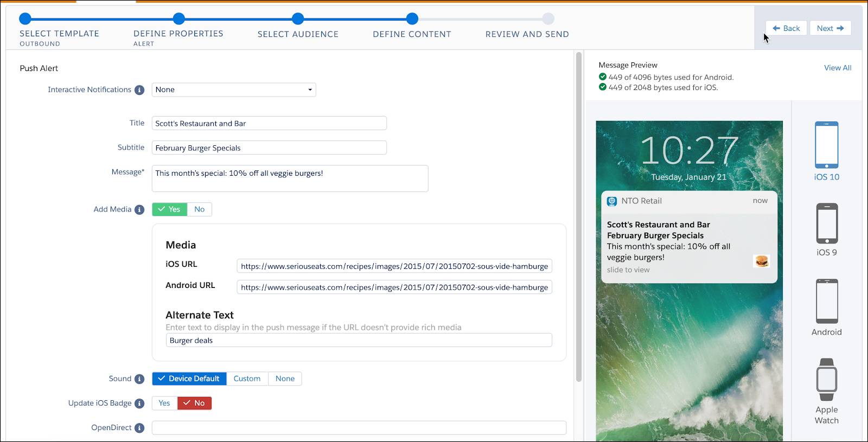
Task: Select the iOS 10 device preview icon
Action: tap(826, 145)
